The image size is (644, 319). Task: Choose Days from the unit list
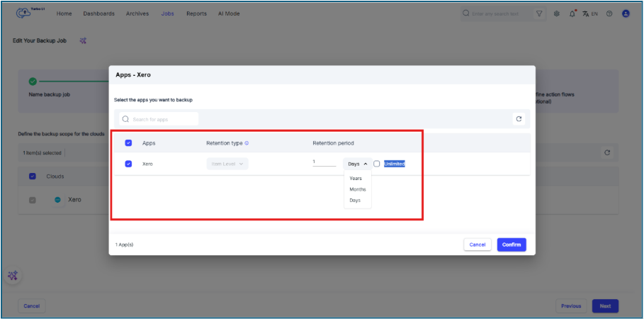[x=355, y=200]
